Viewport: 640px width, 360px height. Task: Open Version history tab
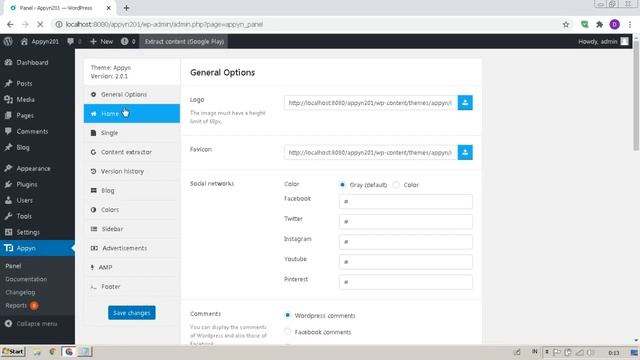click(132, 171)
